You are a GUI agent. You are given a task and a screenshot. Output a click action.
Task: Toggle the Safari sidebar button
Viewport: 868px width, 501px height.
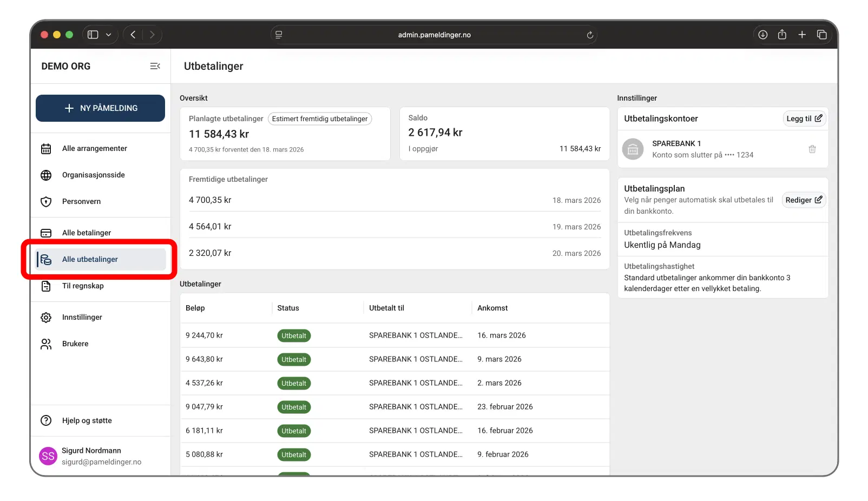click(93, 35)
